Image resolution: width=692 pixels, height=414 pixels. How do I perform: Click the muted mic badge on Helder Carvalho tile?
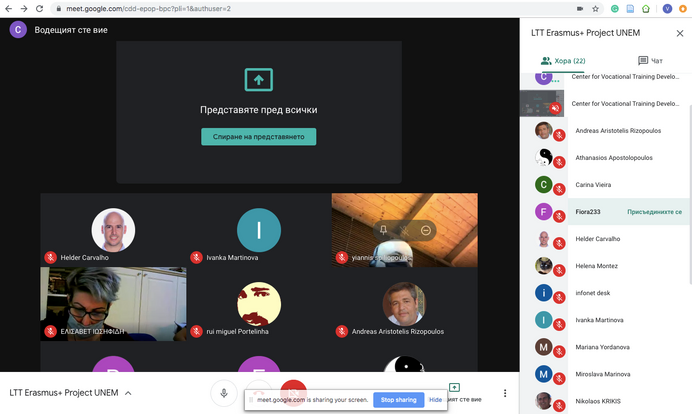pyautogui.click(x=50, y=257)
